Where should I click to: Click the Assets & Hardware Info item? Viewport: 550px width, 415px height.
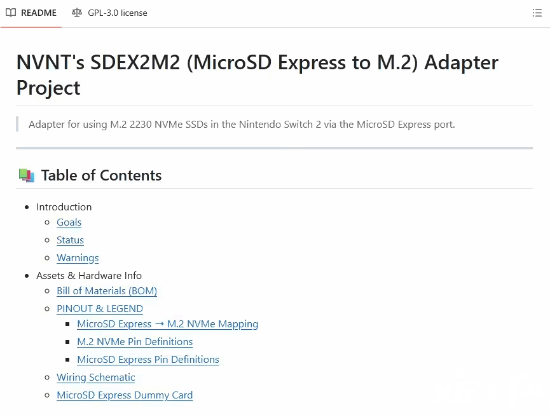tap(89, 276)
